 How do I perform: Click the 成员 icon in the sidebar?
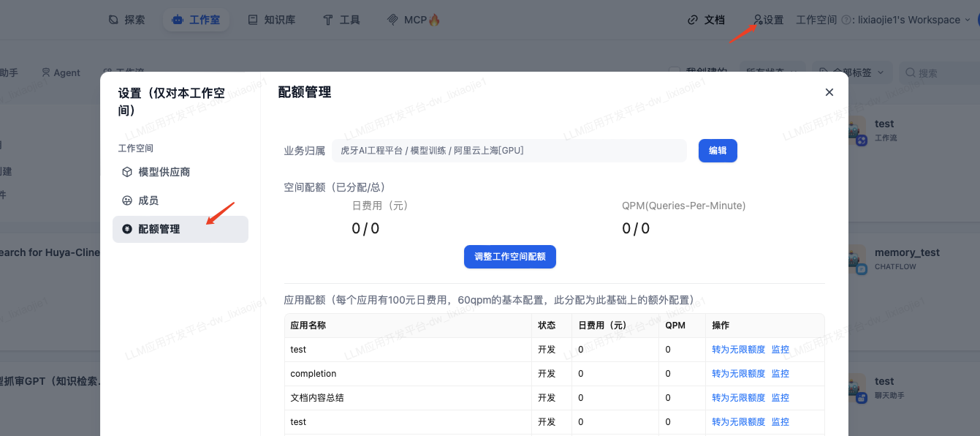[127, 200]
